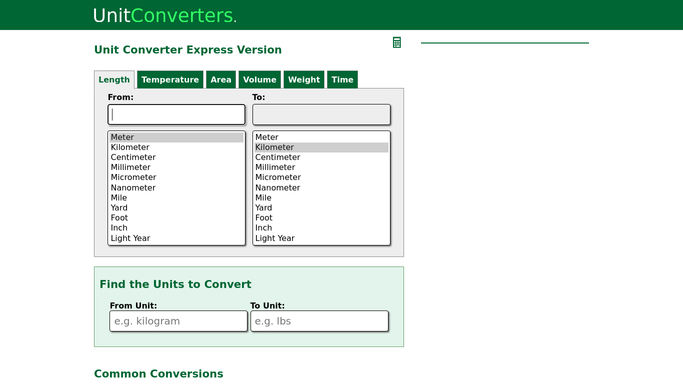Click the To result field
Viewport: 683px width, 384px height.
click(321, 115)
